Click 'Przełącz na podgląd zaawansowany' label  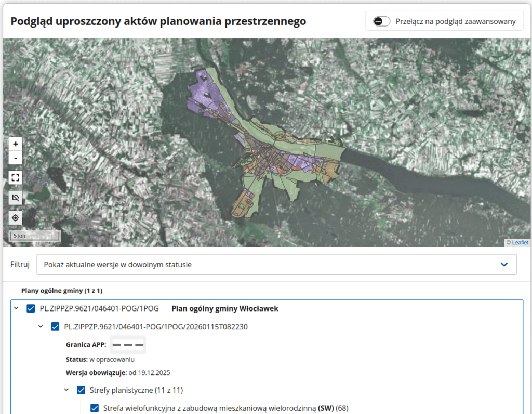(455, 21)
